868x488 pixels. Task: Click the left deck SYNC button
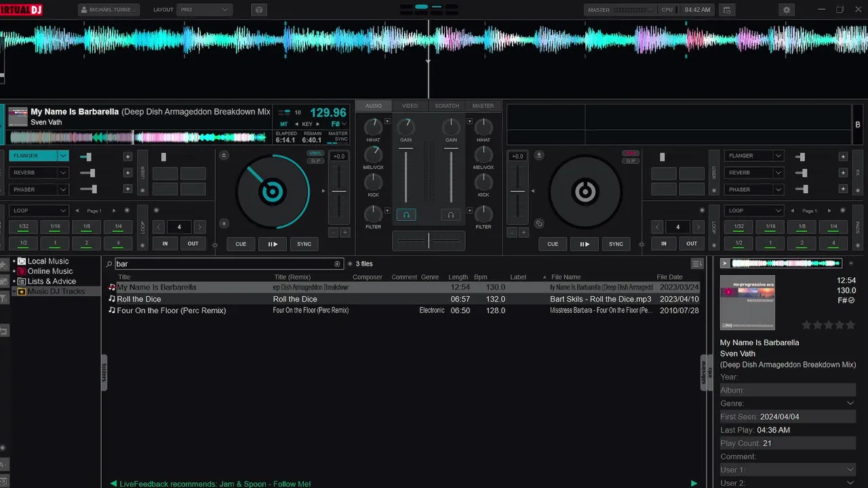[x=304, y=244]
